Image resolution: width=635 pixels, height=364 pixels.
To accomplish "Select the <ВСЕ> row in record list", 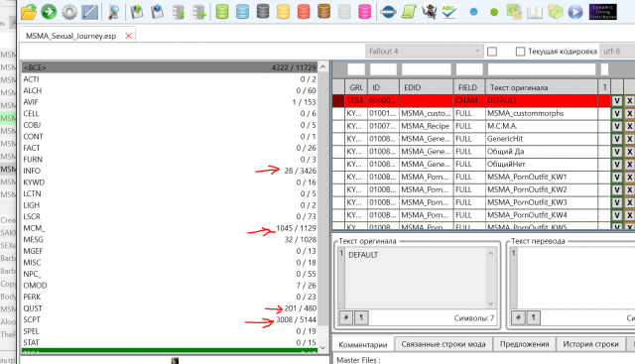I will (170, 67).
